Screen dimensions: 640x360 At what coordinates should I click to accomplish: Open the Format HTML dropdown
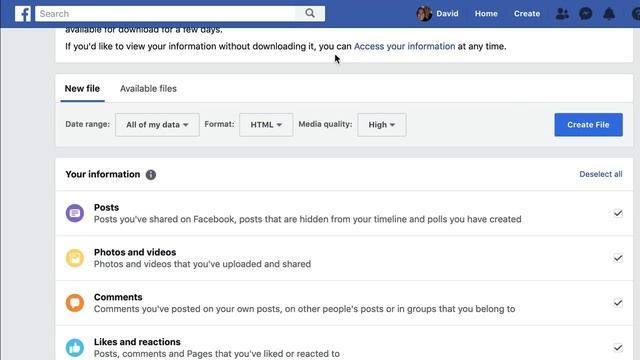point(266,125)
